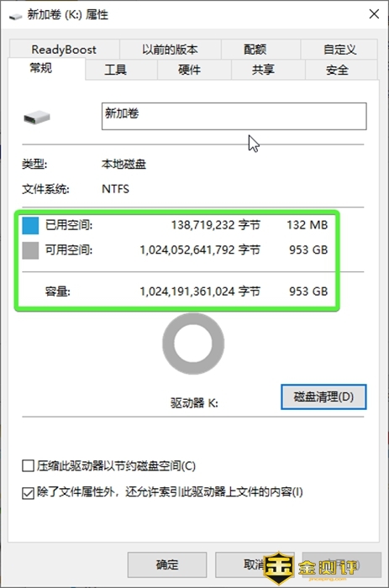The width and height of the screenshot is (389, 588).
Task: Click the volume name field 新加卷
Action: 234,116
